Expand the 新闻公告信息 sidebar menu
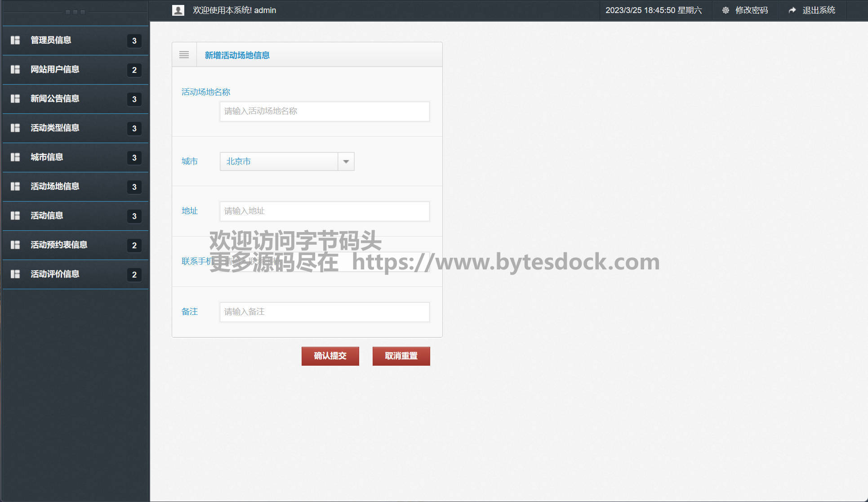868x502 pixels. pos(55,99)
